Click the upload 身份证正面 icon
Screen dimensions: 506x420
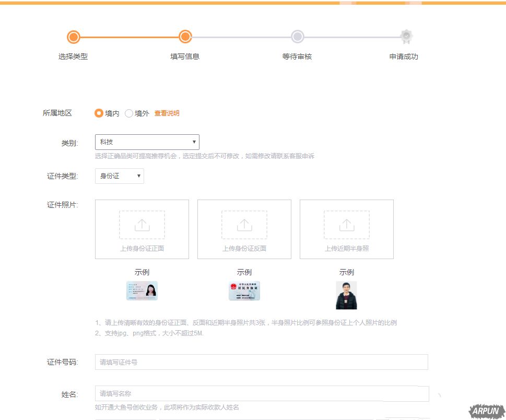pyautogui.click(x=141, y=225)
